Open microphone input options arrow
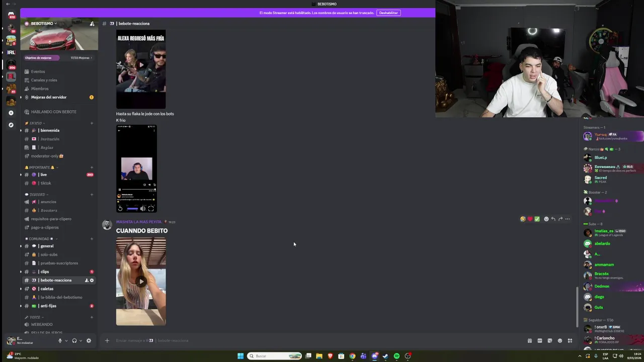The width and height of the screenshot is (644, 362). 66,340
